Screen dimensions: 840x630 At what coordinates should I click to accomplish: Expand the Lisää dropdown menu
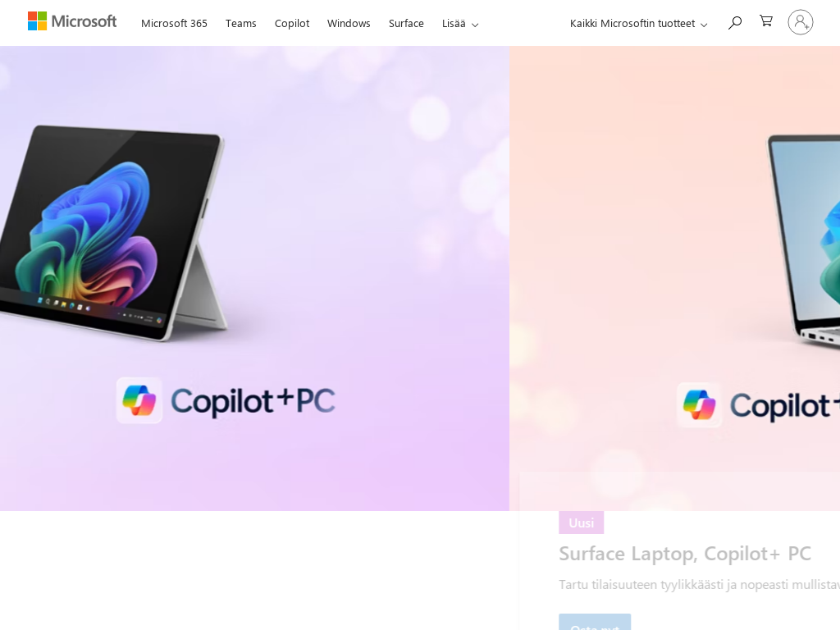click(460, 24)
